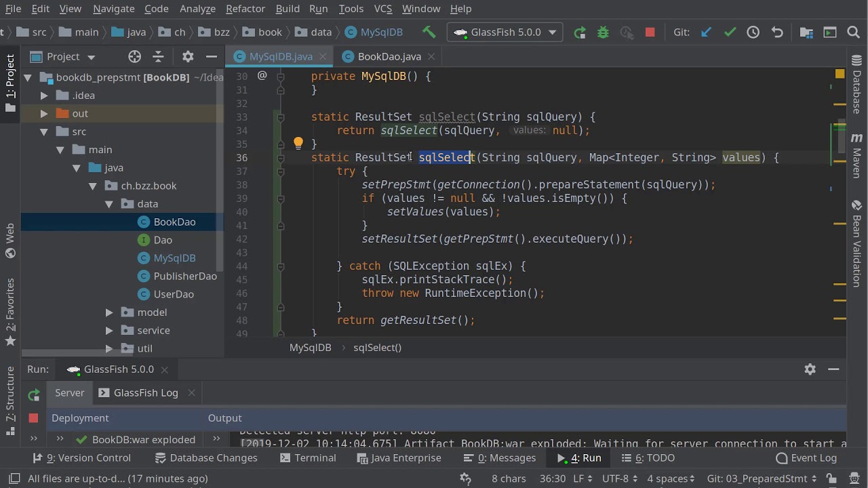Viewport: 868px width, 488px height.
Task: Click the yellow intention lightbulb icon
Action: tap(298, 143)
